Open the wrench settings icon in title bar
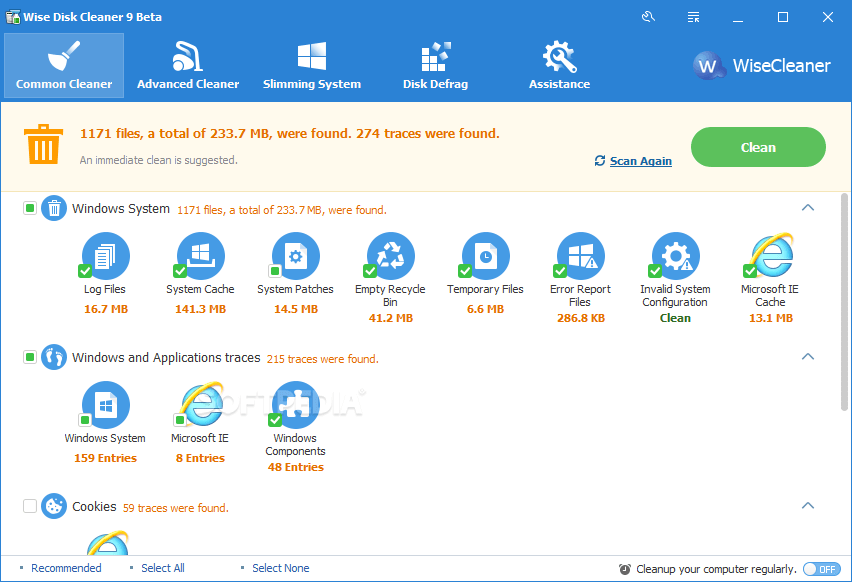 coord(649,17)
